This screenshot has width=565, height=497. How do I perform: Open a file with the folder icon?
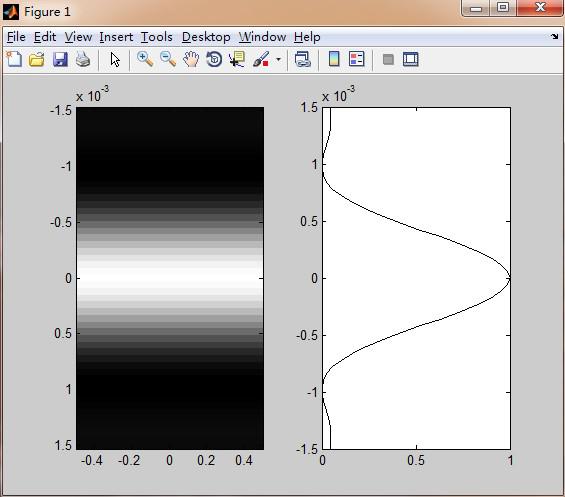tap(37, 59)
